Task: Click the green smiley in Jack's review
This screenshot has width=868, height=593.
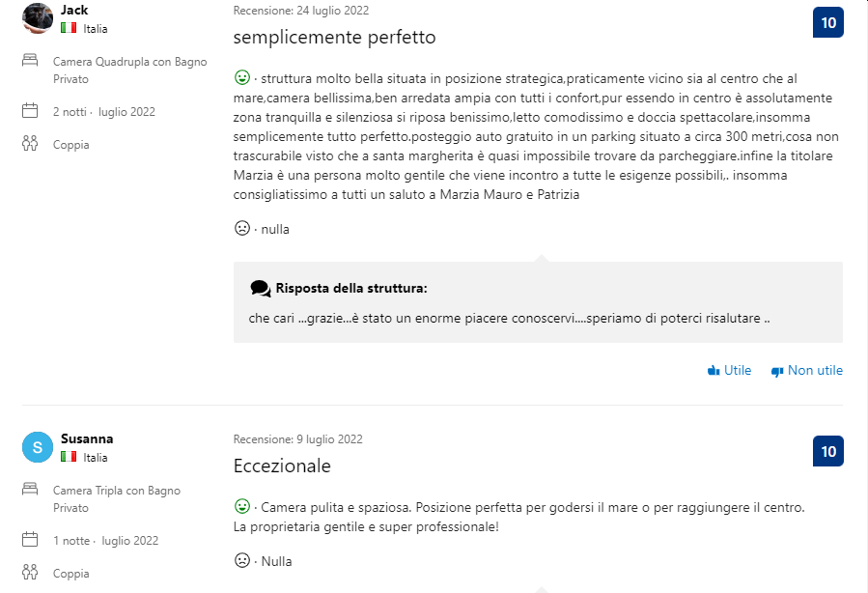Action: pyautogui.click(x=242, y=77)
